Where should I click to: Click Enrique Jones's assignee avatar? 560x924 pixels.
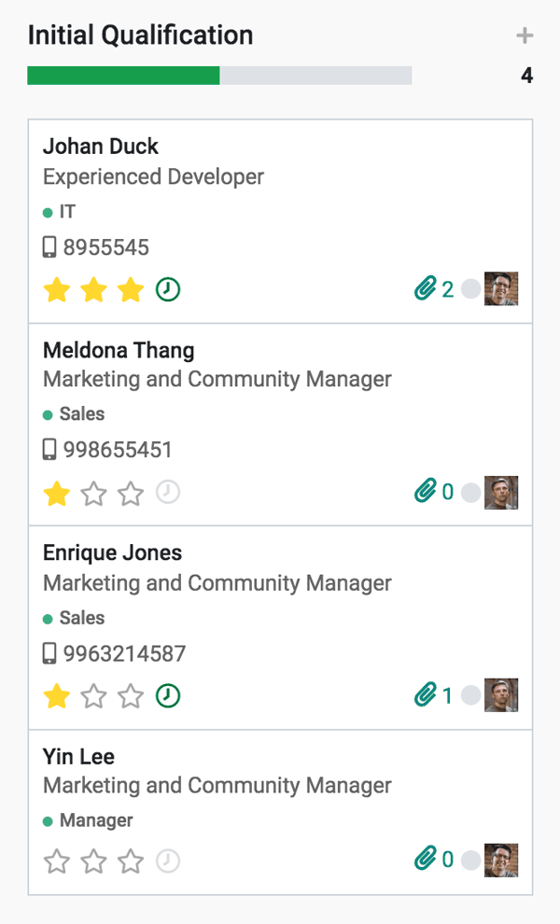pos(501,695)
